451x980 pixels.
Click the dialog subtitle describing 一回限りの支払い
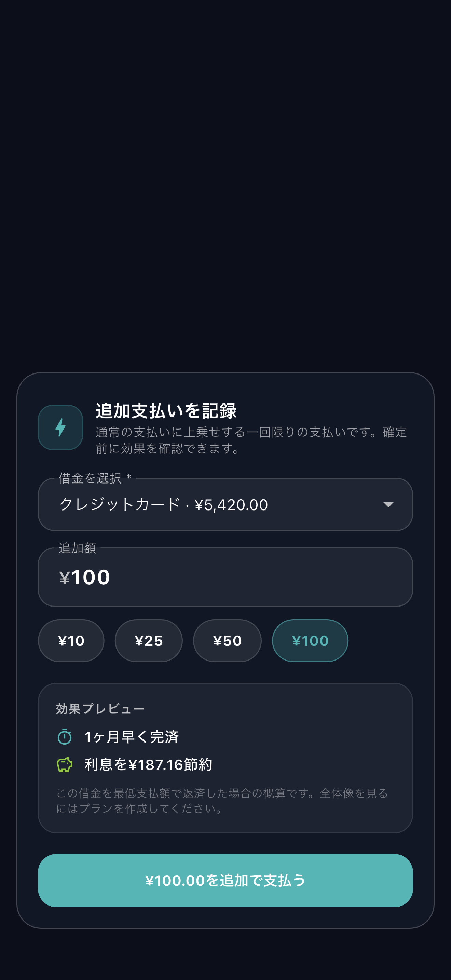[x=251, y=440]
